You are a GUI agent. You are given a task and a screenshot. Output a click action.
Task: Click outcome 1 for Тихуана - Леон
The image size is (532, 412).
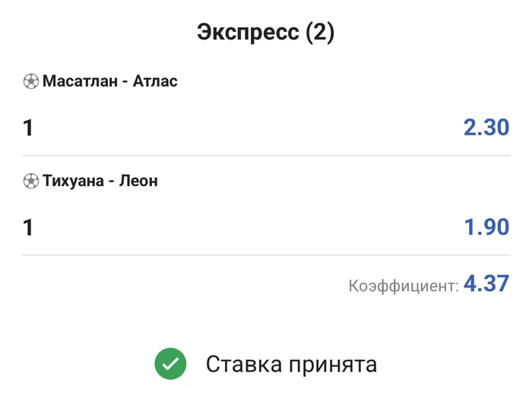(28, 227)
